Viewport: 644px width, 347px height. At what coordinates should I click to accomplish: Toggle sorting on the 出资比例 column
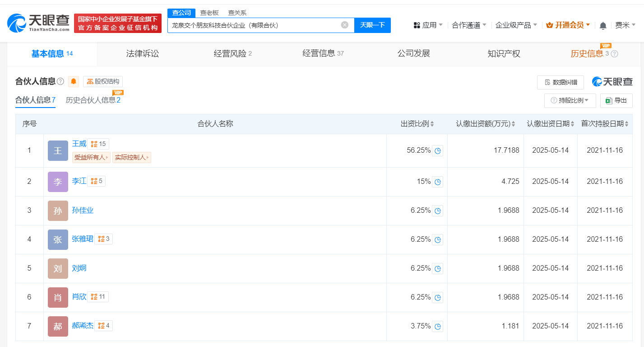coord(433,123)
